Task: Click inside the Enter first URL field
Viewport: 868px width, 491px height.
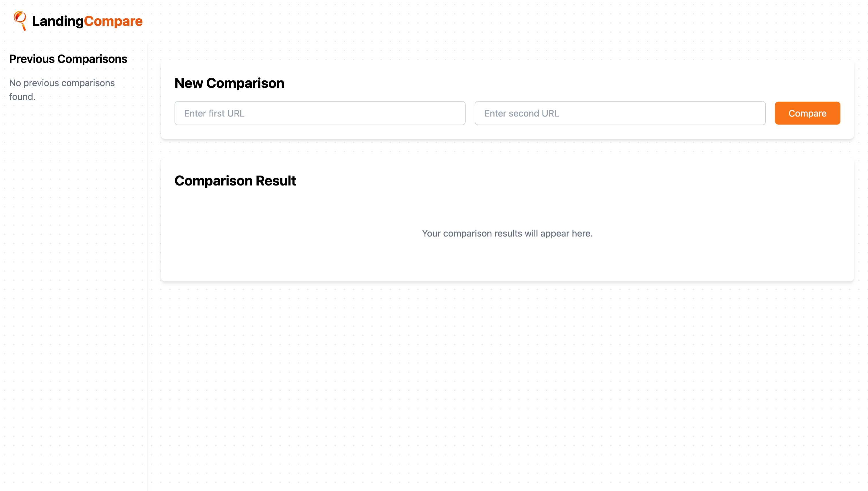Action: (320, 113)
